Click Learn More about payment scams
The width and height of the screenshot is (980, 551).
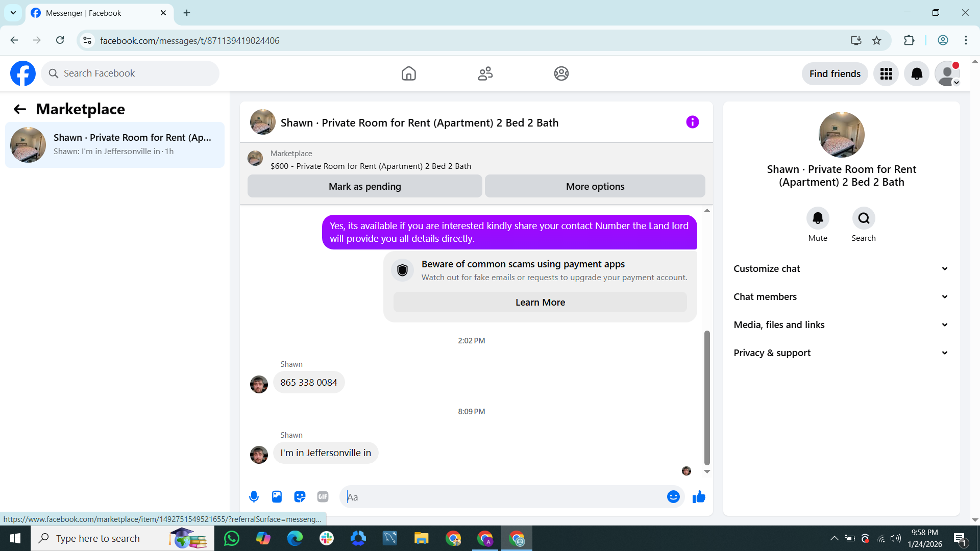[540, 303]
